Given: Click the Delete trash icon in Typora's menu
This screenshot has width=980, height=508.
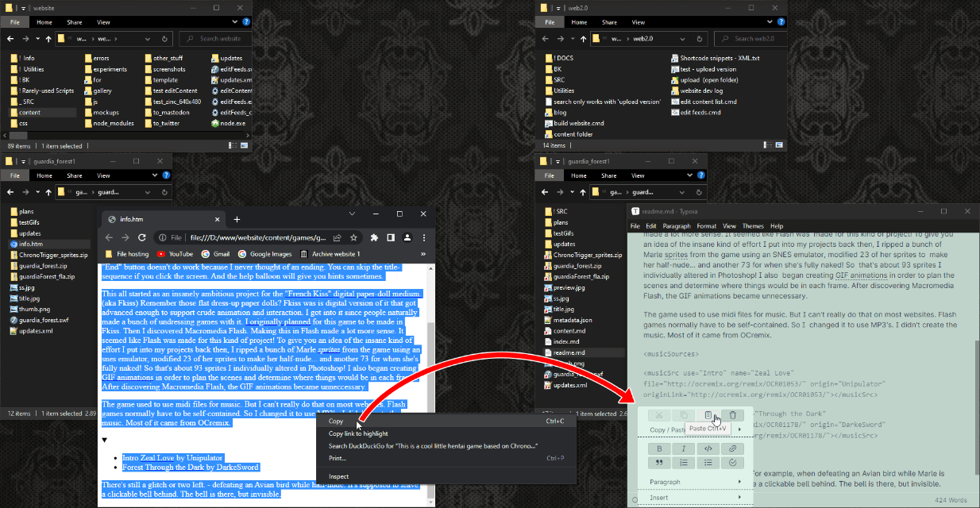Looking at the screenshot, I should (x=733, y=415).
